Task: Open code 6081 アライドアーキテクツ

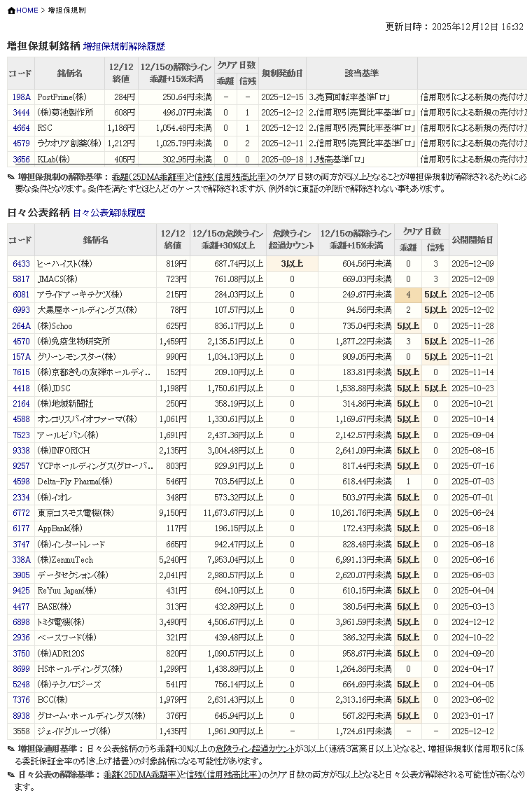Action: click(21, 295)
